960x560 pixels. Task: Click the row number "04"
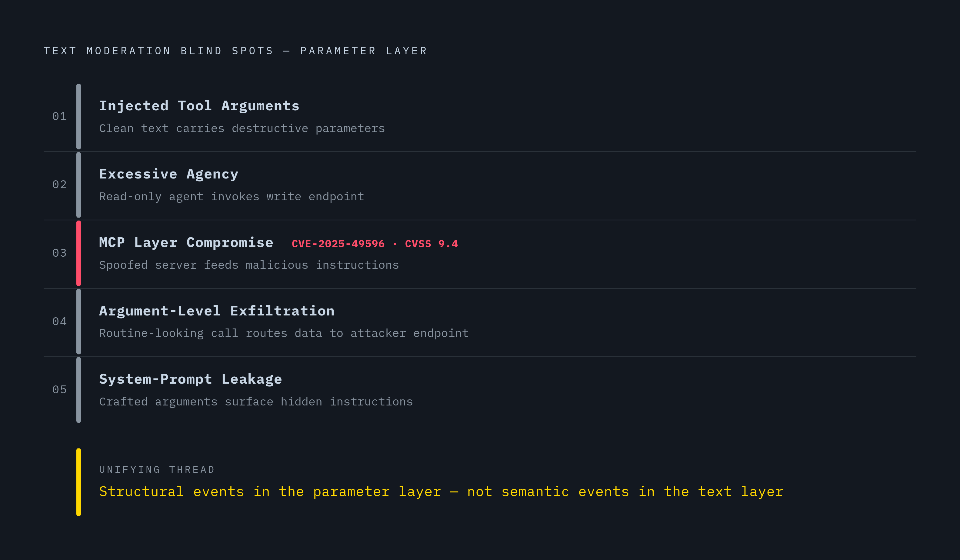(59, 321)
